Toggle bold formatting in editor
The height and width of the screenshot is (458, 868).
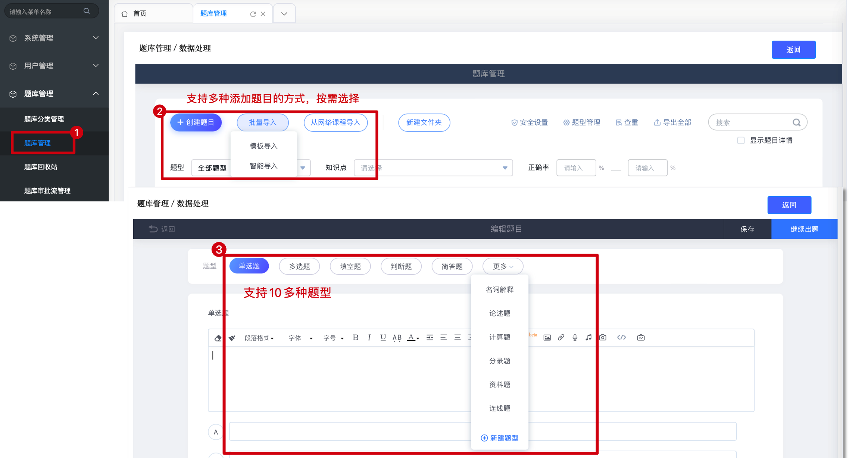[x=355, y=338]
